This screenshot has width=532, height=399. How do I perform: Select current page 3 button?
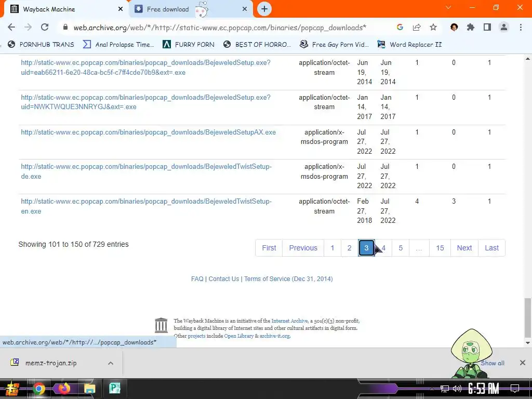tap(366, 248)
